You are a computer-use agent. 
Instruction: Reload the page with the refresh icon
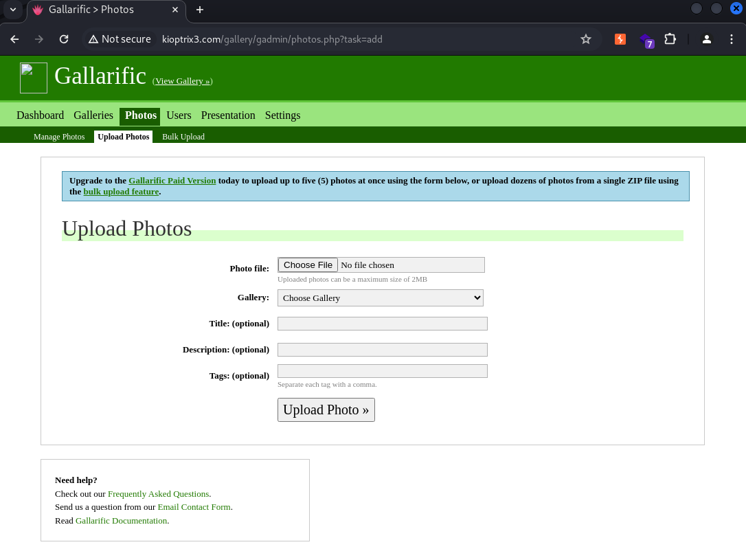[x=64, y=39]
